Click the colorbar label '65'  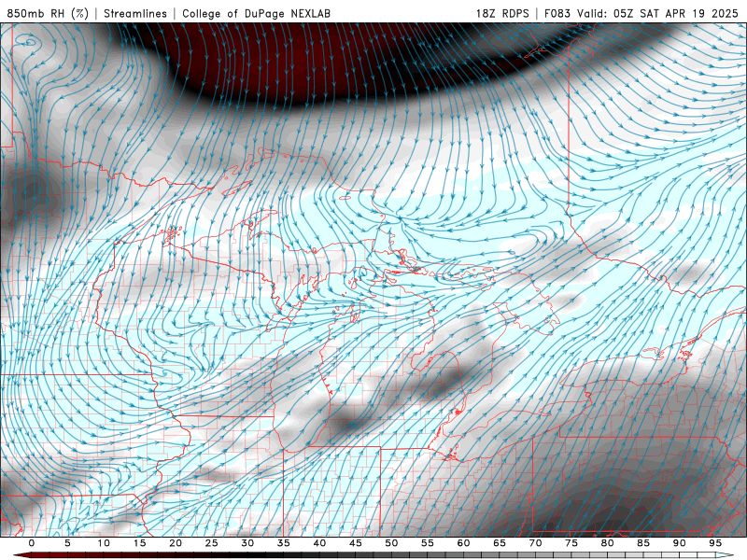(x=500, y=543)
